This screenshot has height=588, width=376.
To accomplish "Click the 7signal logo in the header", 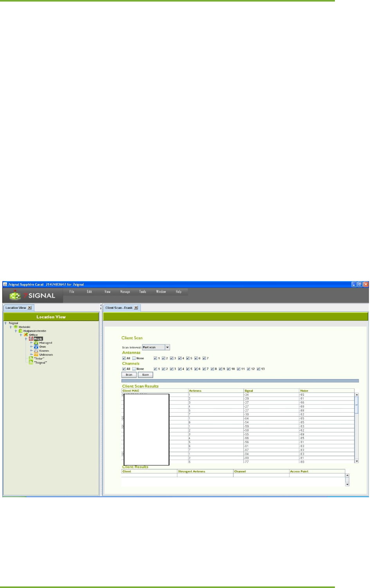I will [32, 296].
